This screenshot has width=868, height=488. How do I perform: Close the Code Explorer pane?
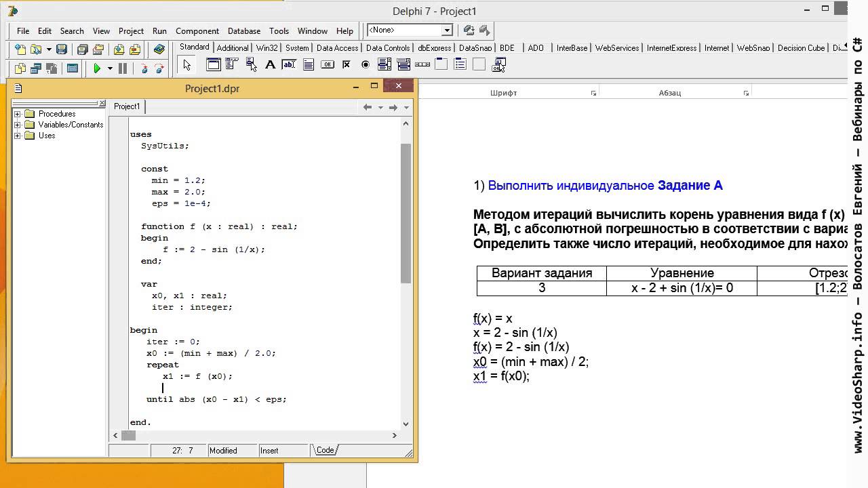[102, 104]
